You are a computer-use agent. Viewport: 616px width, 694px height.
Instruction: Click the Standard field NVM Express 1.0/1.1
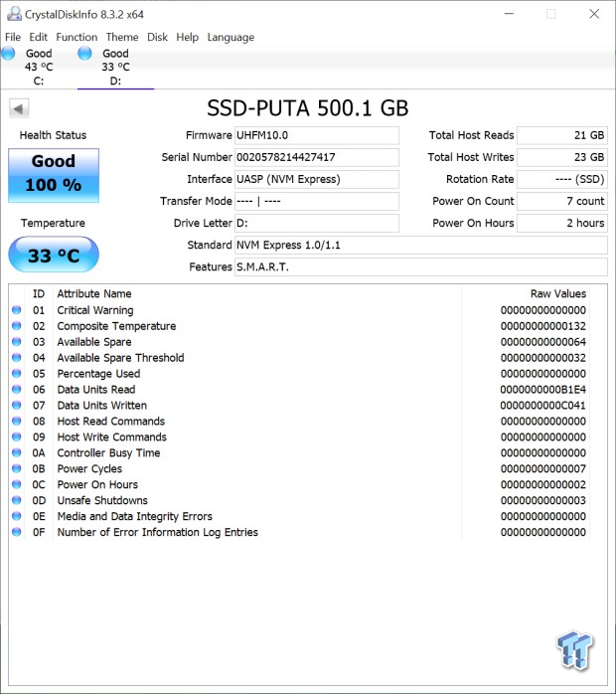(421, 246)
